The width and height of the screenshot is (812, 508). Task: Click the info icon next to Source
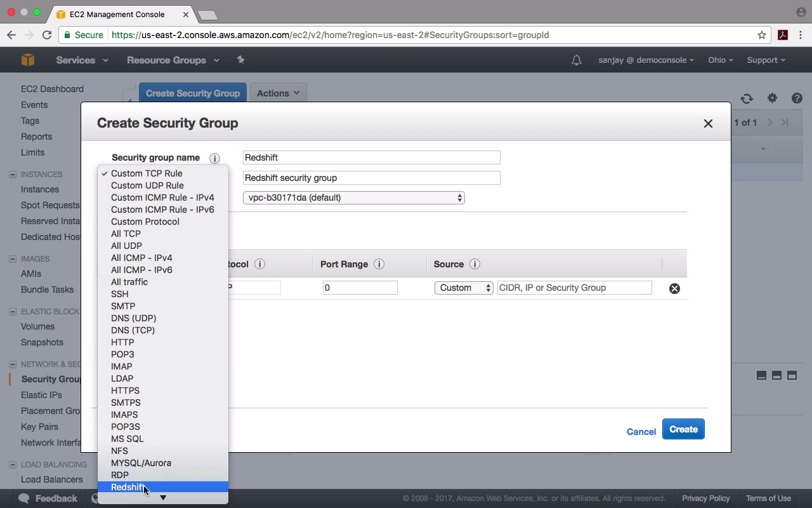point(475,264)
